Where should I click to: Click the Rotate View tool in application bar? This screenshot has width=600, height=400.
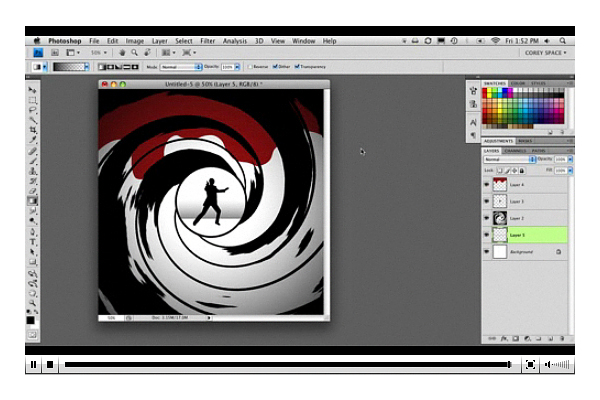[147, 52]
